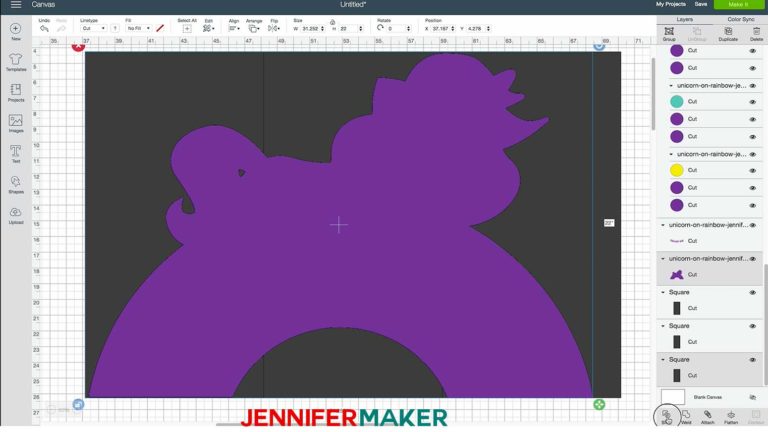Click the Undo arrow
Viewport: 768px width, 432px height.
pyautogui.click(x=44, y=28)
